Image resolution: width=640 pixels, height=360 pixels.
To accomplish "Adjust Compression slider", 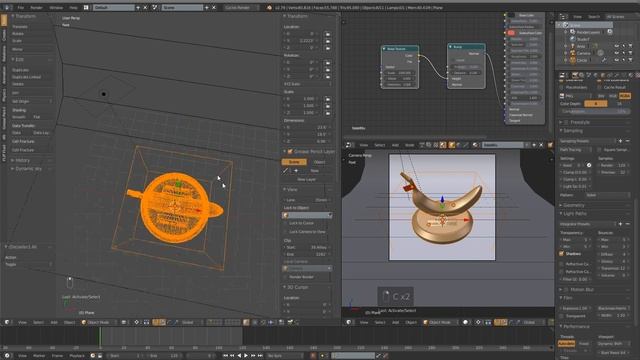I will click(x=595, y=111).
